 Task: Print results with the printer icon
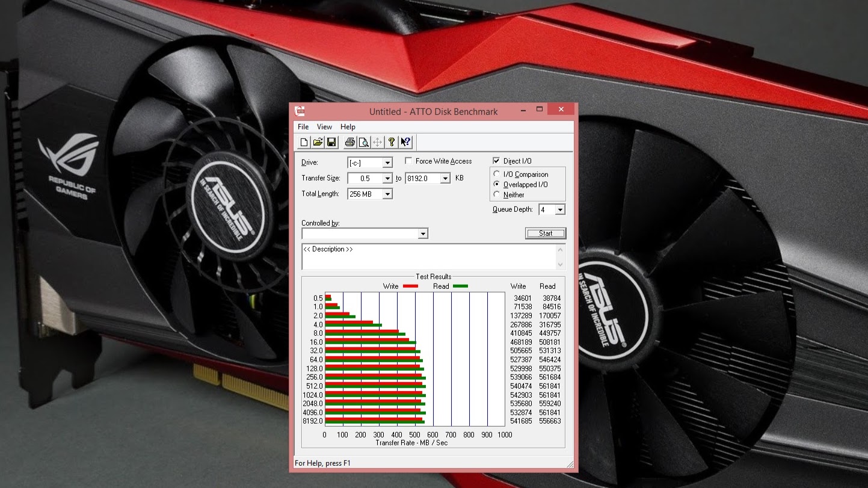pos(350,143)
